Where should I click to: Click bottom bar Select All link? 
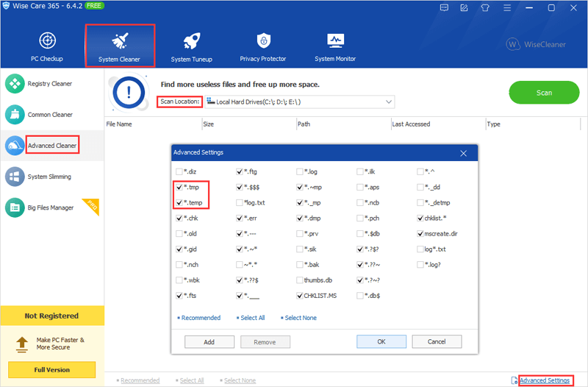click(192, 380)
